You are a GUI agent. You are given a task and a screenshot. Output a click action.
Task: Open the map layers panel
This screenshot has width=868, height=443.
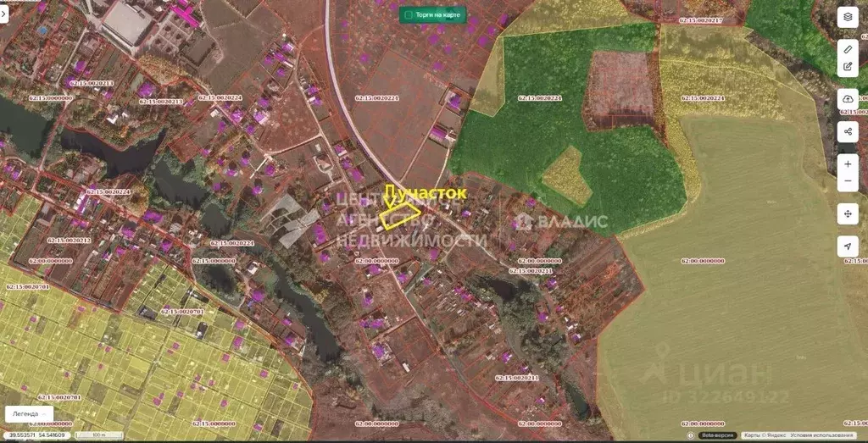coord(848,17)
